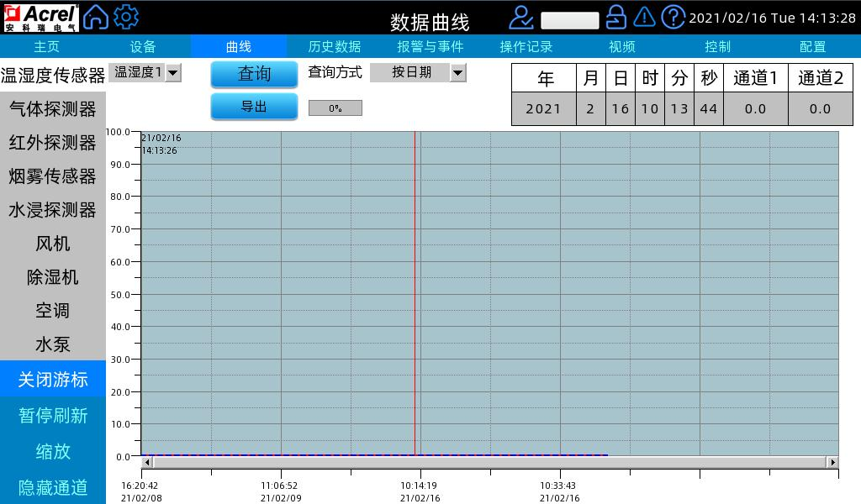Select 烟雾传感器 in sidebar
This screenshot has height=504, width=861.
coord(53,176)
